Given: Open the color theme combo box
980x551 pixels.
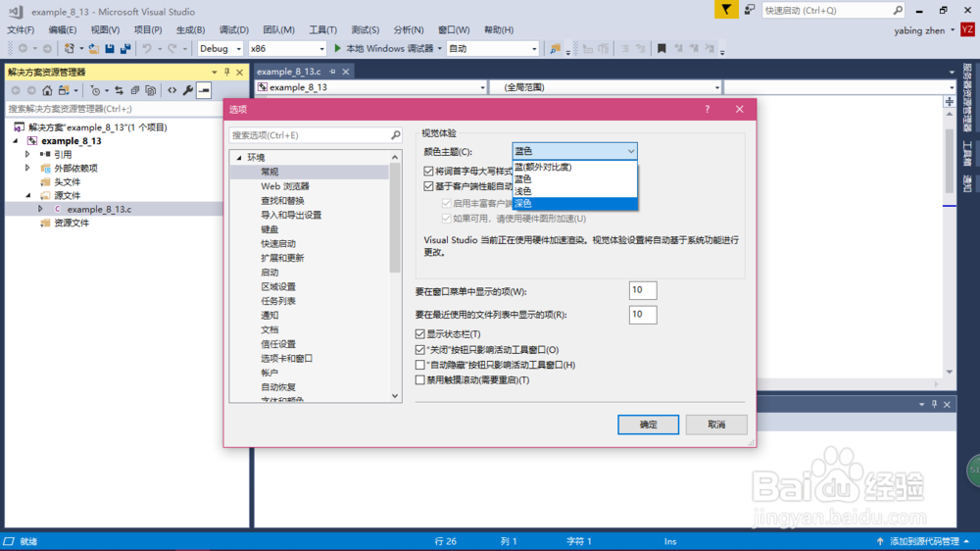Looking at the screenshot, I should 574,151.
